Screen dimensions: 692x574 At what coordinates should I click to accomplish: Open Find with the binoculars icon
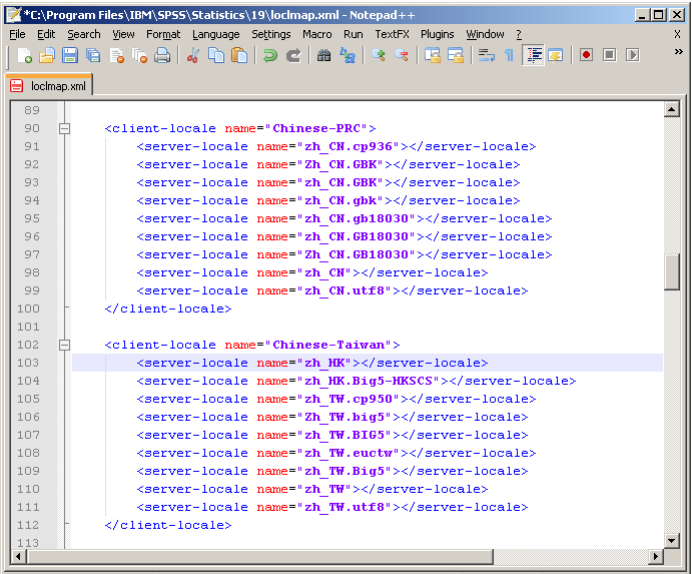point(324,56)
